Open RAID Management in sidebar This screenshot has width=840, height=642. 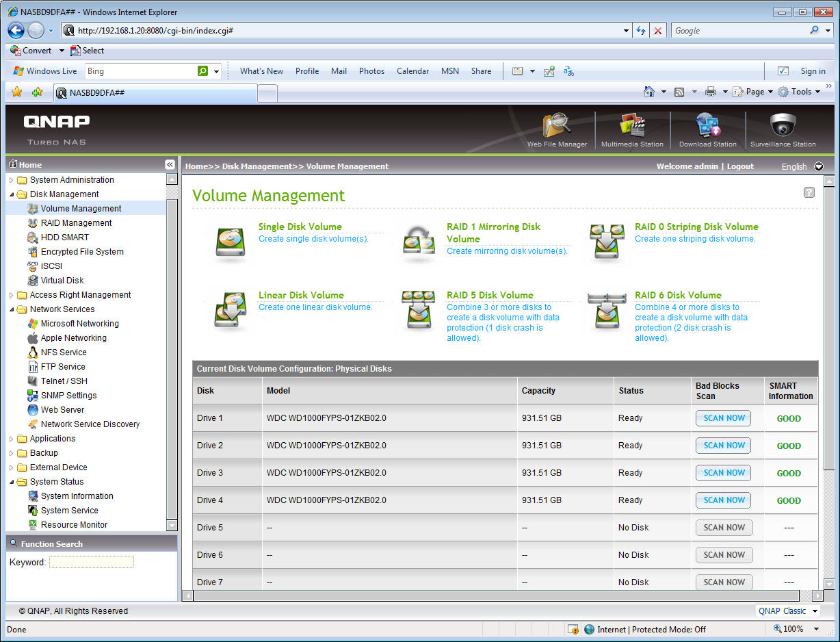(x=76, y=223)
